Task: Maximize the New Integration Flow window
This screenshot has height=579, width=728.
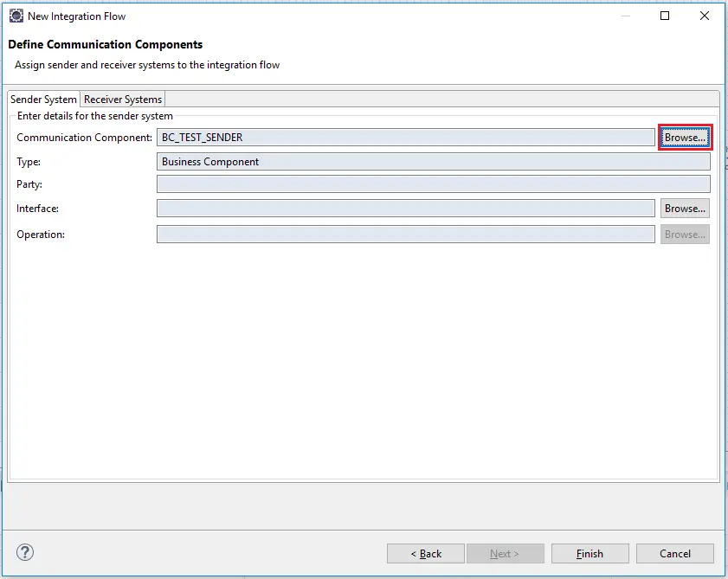Action: point(665,16)
